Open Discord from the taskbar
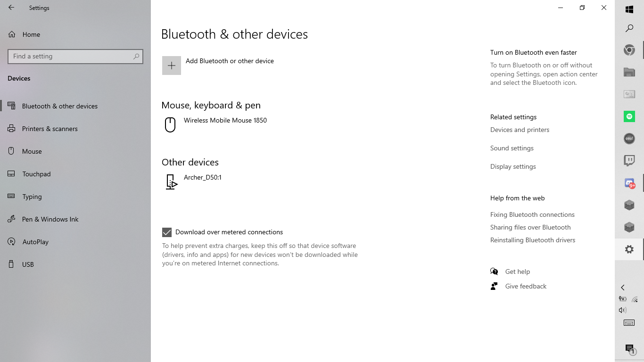Image resolution: width=644 pixels, height=362 pixels. pyautogui.click(x=629, y=183)
